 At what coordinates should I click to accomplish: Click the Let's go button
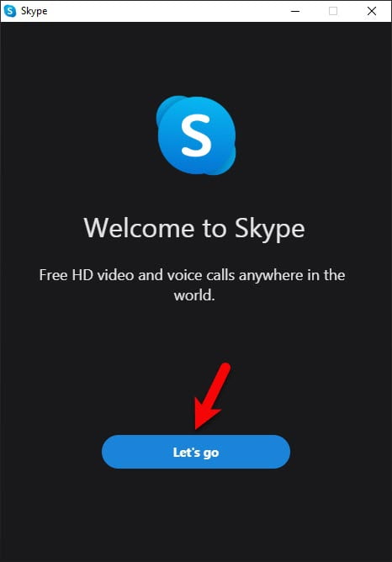196,452
